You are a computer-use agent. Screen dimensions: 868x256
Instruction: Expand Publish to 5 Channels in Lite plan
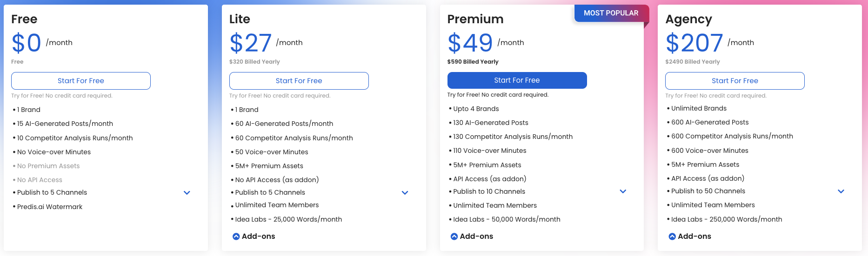point(405,193)
